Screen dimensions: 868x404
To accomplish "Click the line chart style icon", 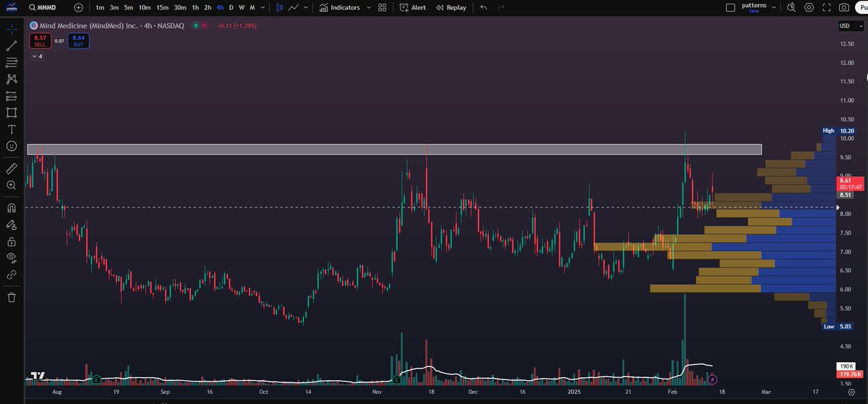I will (294, 7).
